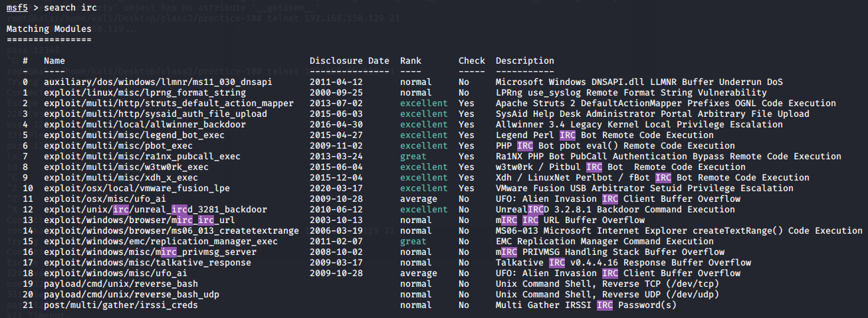
Task: Click 'LPRng use_syslog Remote Format String Vulnerability' description
Action: tap(631, 93)
